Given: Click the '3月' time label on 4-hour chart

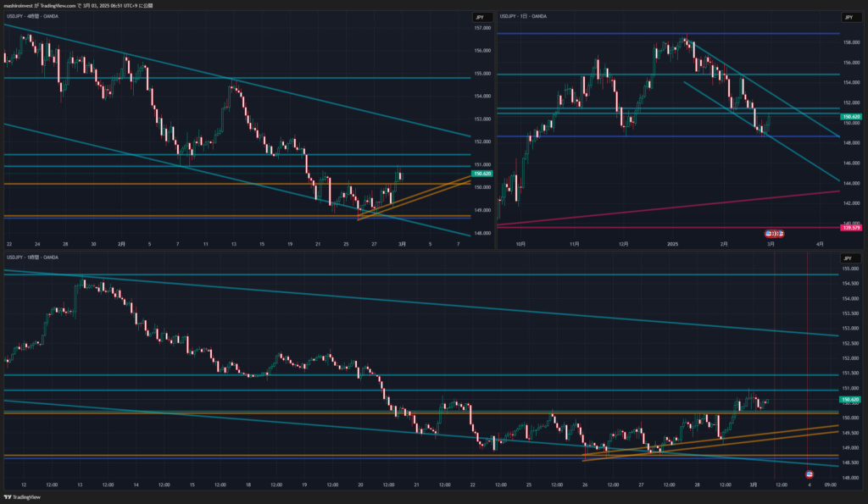Looking at the screenshot, I should click(x=402, y=244).
